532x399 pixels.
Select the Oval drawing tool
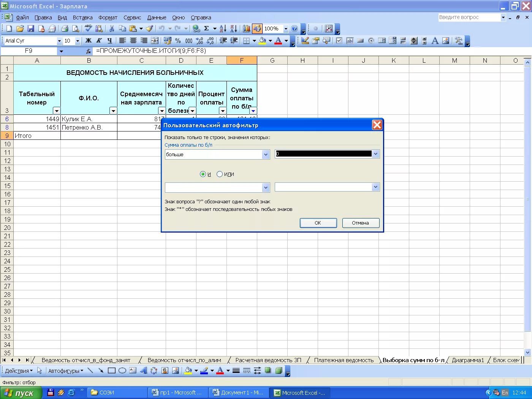[122, 370]
